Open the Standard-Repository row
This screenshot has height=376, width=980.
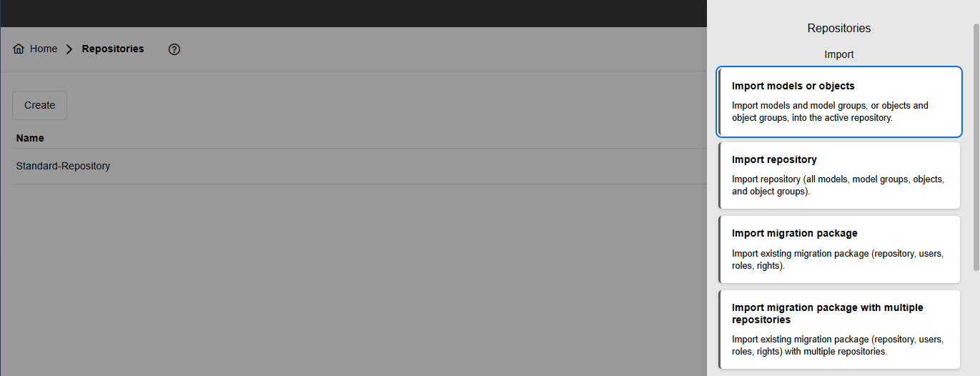point(359,166)
